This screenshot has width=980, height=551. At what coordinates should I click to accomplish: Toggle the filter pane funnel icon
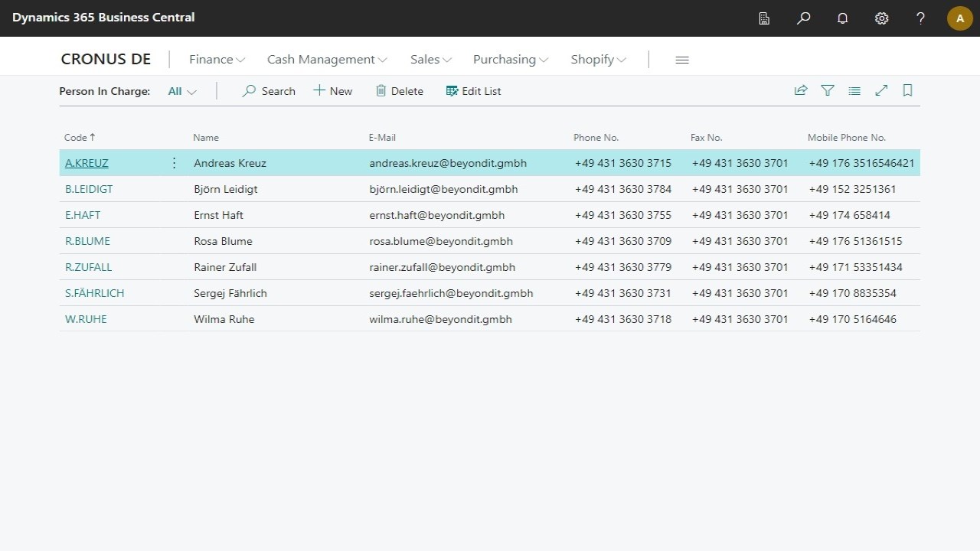click(x=828, y=90)
